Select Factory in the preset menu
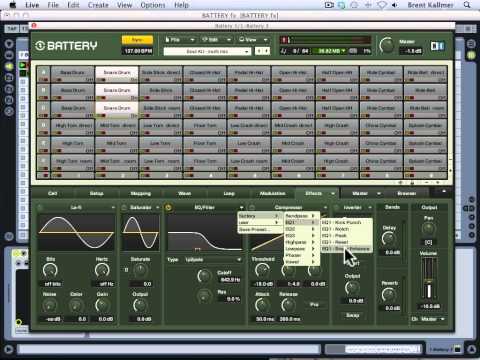Screen dimensions: 480x360 pyautogui.click(x=259, y=216)
